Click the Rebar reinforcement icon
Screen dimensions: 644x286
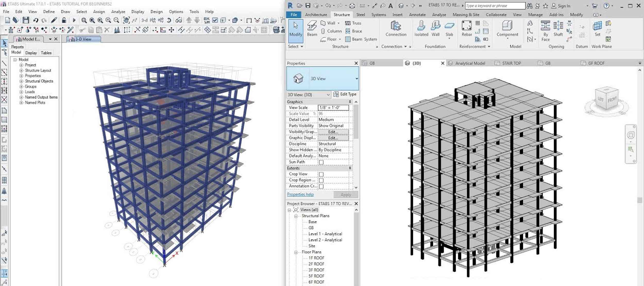[x=467, y=28]
